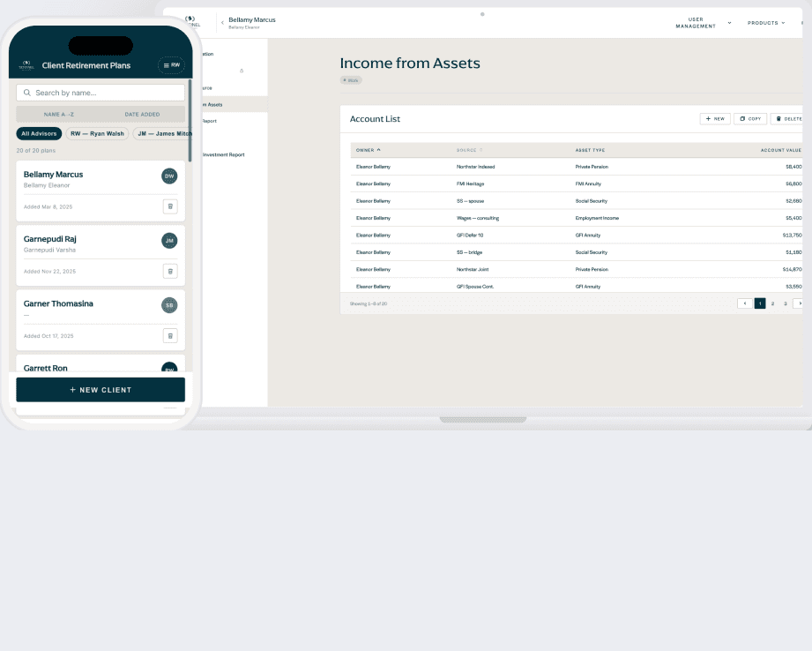Delete the Bellamy Marcus plan card
This screenshot has width=812, height=651.
[170, 206]
